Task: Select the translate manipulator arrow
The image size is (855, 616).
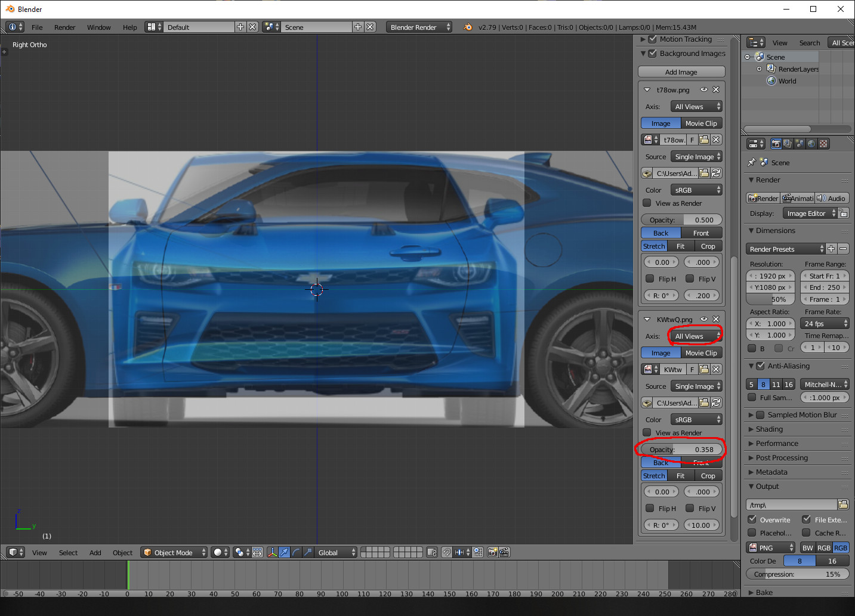Action: (x=285, y=552)
